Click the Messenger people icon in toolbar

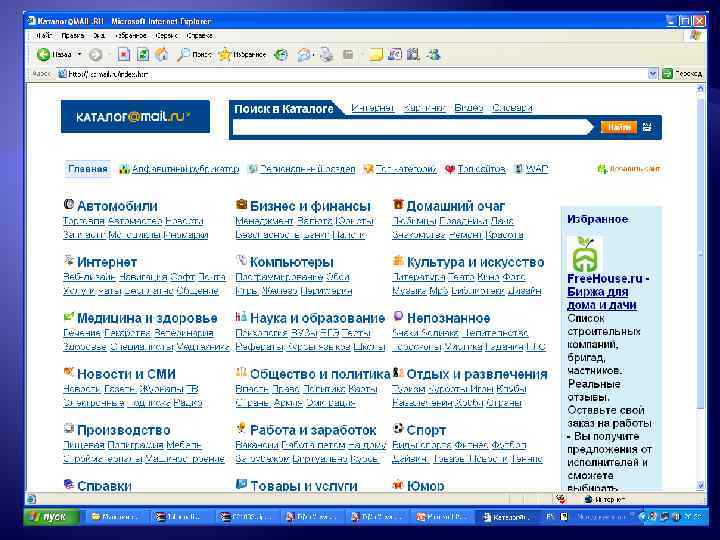point(433,55)
